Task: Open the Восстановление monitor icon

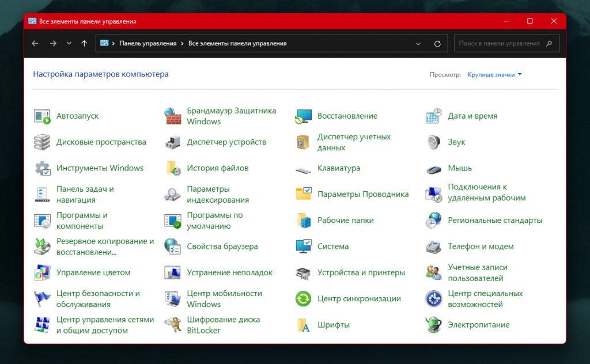Action: [x=303, y=116]
